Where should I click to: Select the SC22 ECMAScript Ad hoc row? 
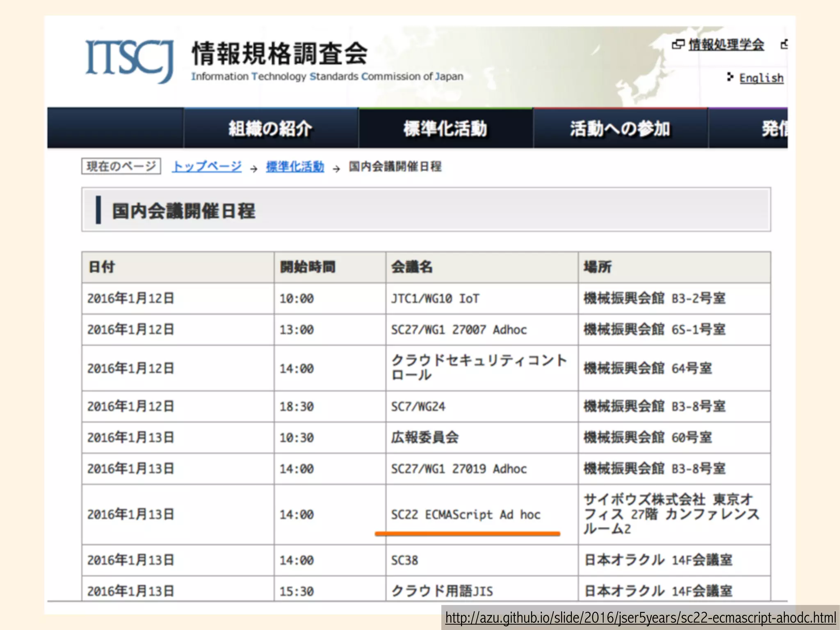click(x=466, y=514)
